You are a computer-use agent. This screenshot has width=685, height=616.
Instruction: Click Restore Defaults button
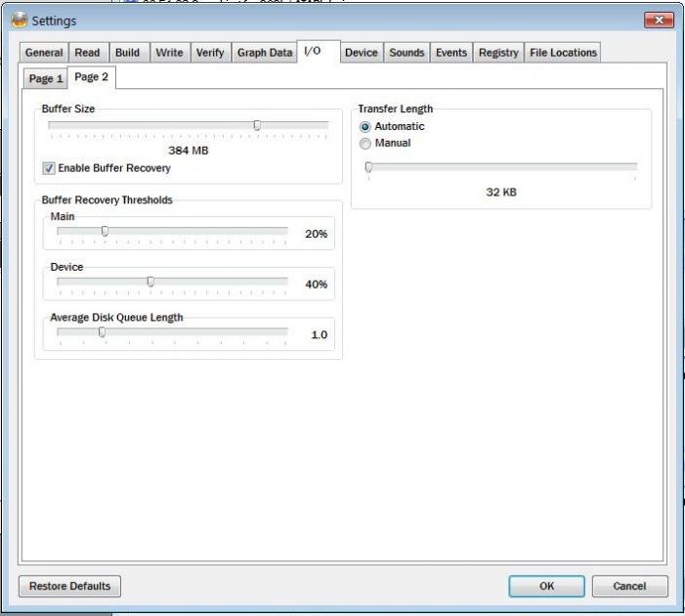click(x=70, y=586)
